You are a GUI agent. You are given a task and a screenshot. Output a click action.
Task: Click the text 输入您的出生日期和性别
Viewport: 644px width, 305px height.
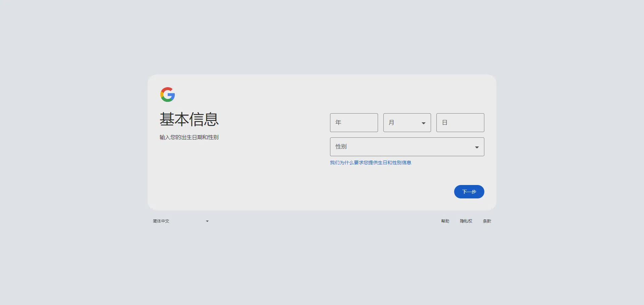[x=189, y=137]
